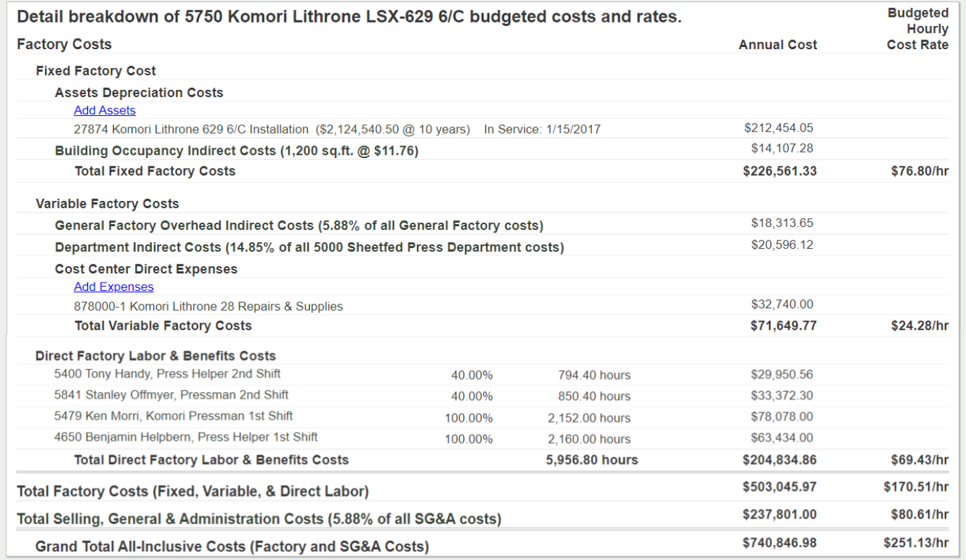Select the $78,078.00 labor cost
This screenshot has width=966, height=560.
pyautogui.click(x=782, y=417)
